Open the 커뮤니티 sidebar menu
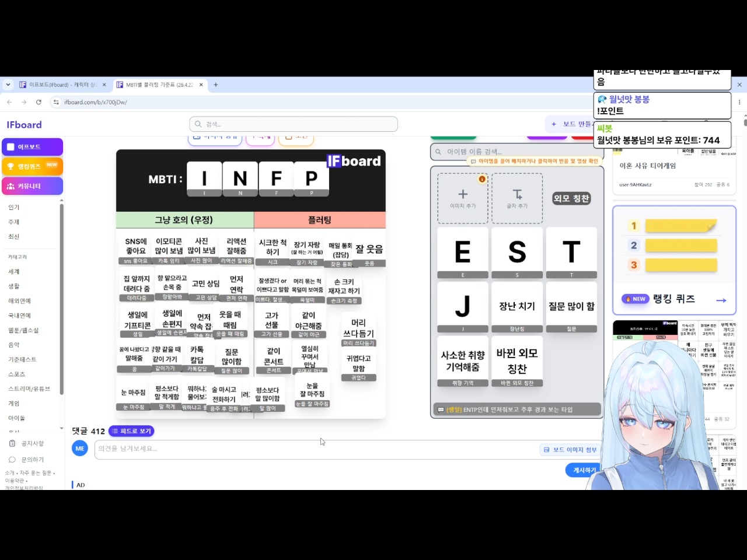Image resolution: width=747 pixels, height=560 pixels. tap(32, 186)
